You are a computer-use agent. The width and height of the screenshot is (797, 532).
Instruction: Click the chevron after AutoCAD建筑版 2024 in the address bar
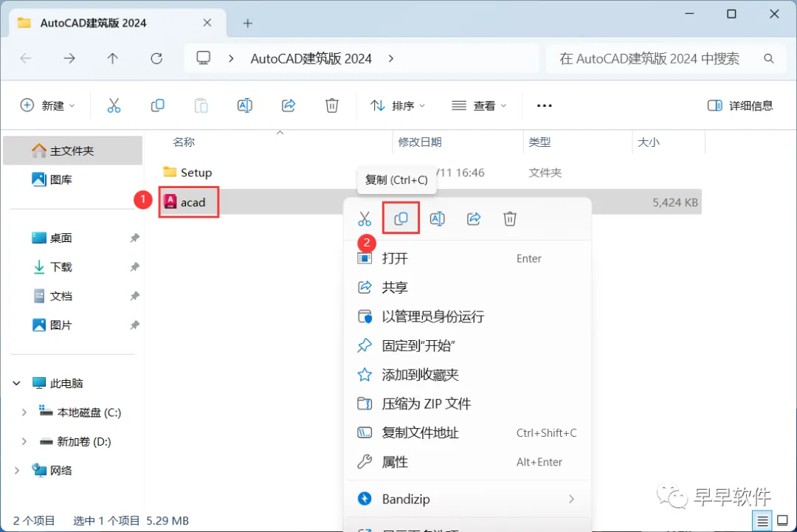(391, 58)
